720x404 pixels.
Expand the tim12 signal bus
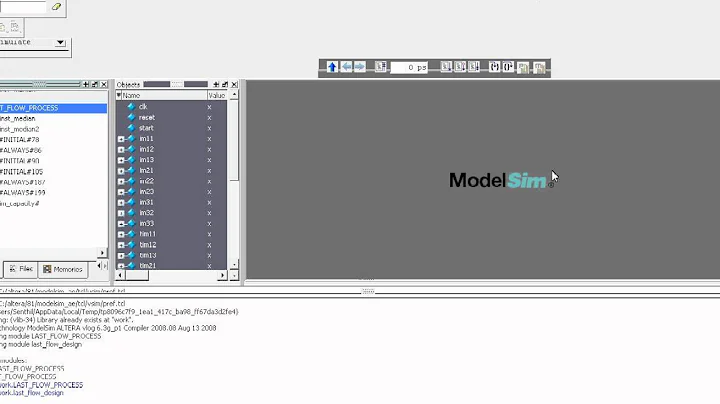pos(121,245)
